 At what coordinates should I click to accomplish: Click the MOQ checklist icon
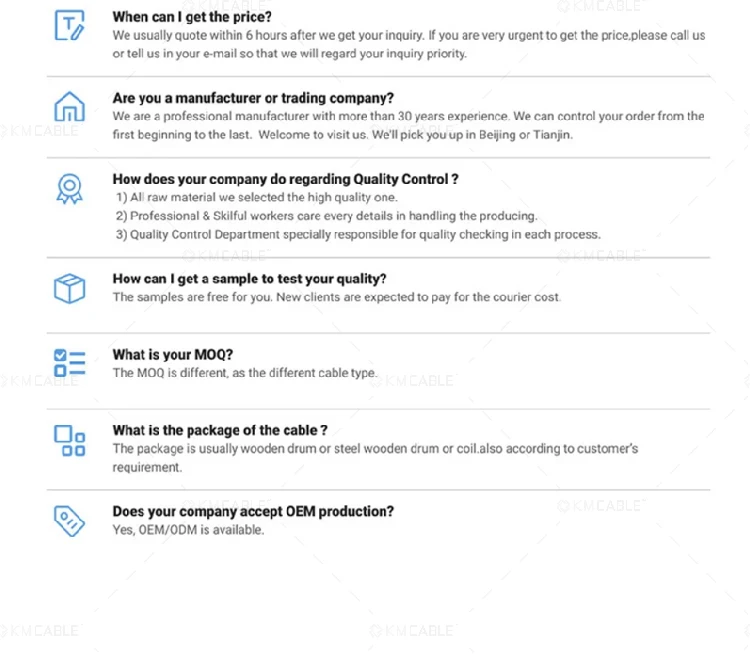(69, 363)
